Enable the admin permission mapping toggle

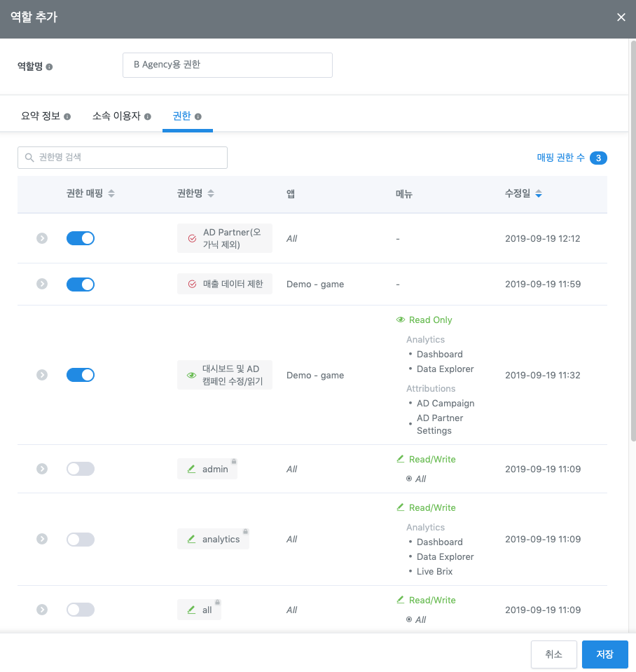81,469
